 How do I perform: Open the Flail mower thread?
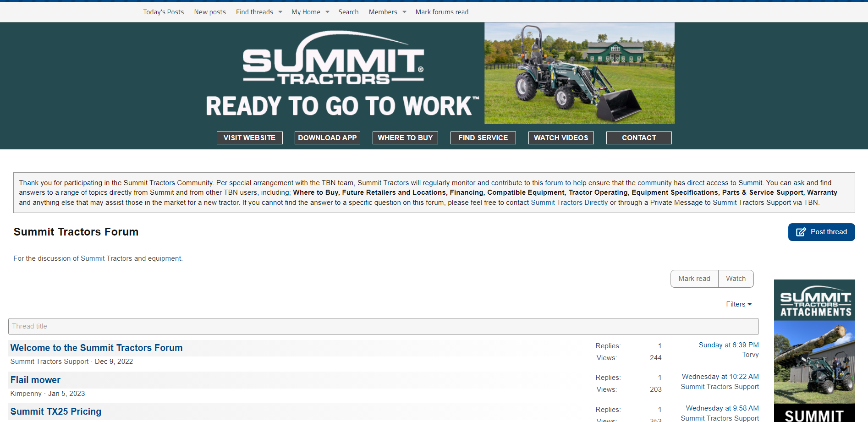click(x=35, y=380)
